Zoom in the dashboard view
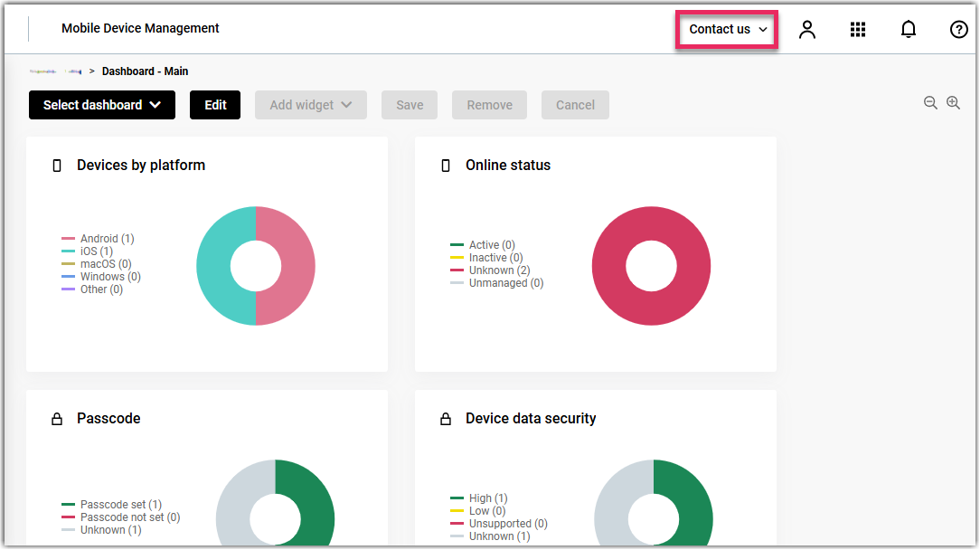The width and height of the screenshot is (980, 550). click(x=953, y=103)
